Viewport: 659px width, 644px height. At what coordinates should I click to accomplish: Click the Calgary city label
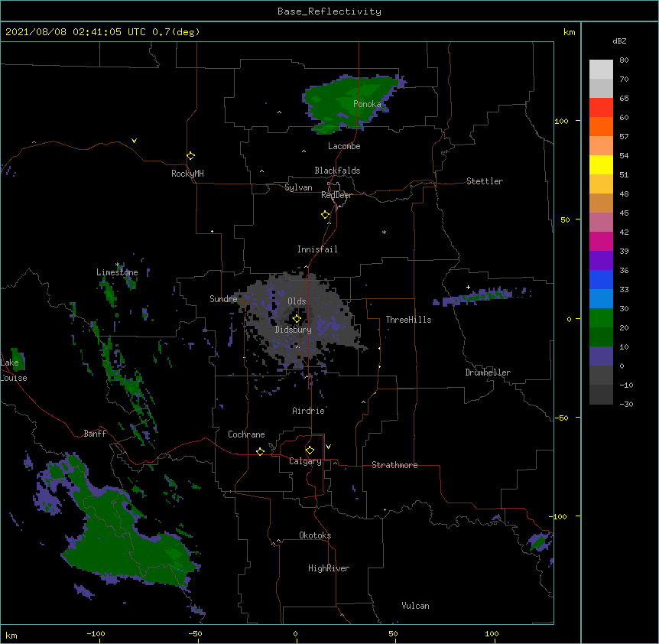click(305, 461)
